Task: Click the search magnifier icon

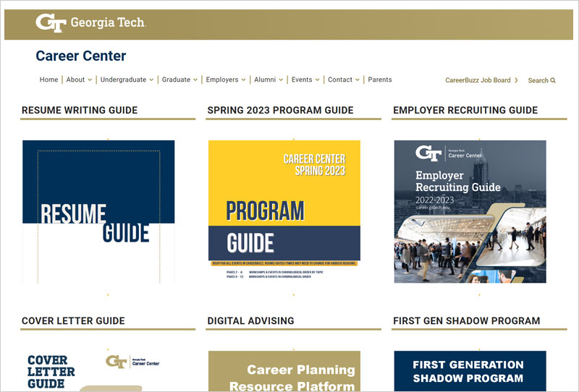Action: [x=553, y=80]
